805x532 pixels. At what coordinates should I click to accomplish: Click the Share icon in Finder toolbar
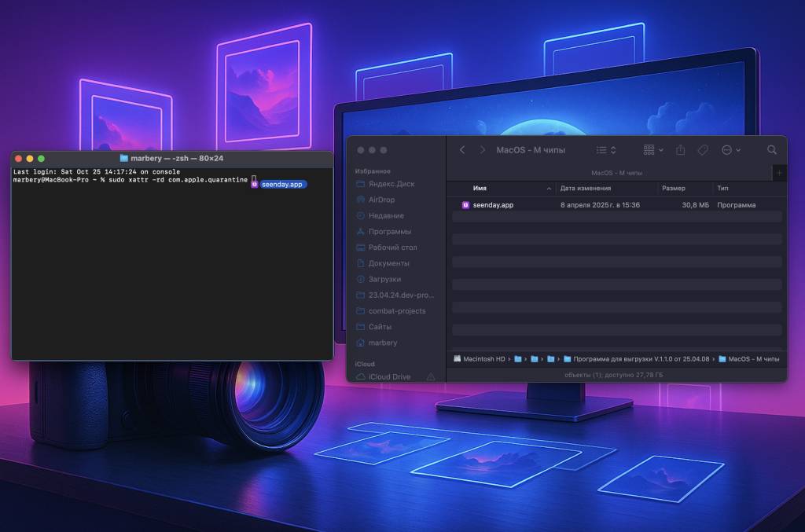pos(681,150)
